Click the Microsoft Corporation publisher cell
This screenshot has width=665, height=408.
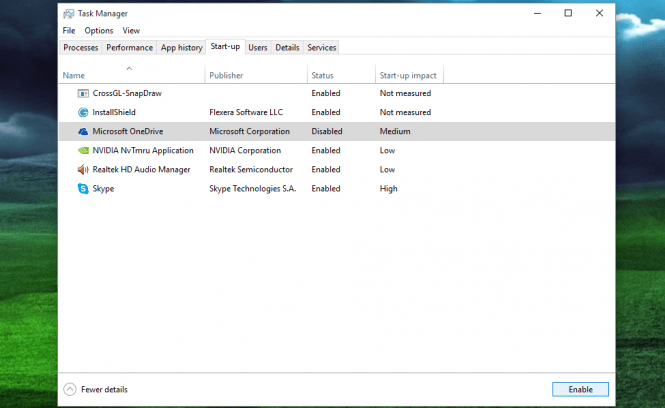click(249, 131)
